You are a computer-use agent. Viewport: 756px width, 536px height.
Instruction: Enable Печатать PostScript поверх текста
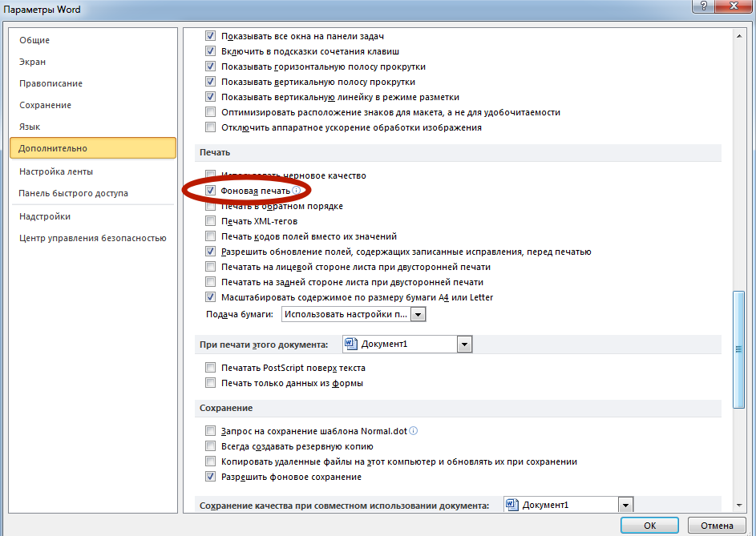[210, 368]
